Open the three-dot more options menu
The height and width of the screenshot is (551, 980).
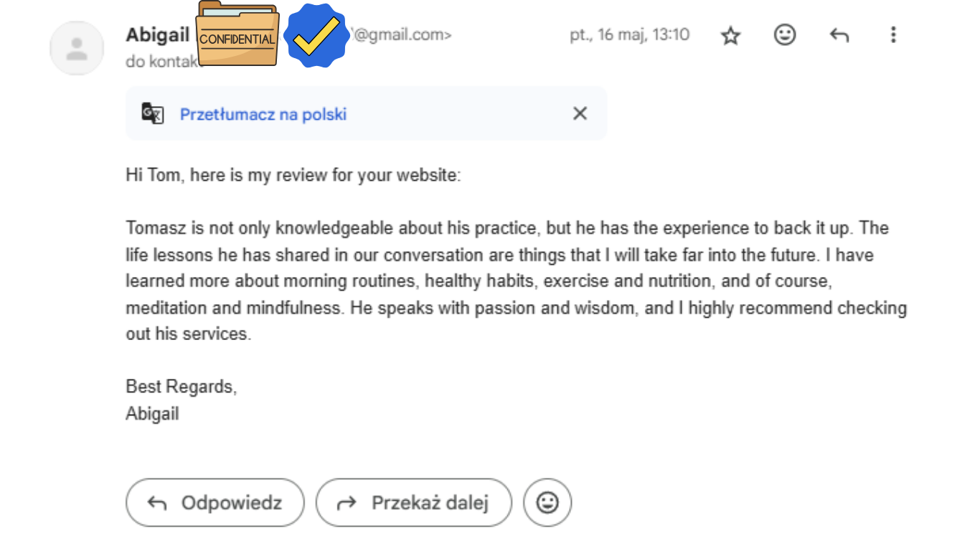click(x=893, y=34)
